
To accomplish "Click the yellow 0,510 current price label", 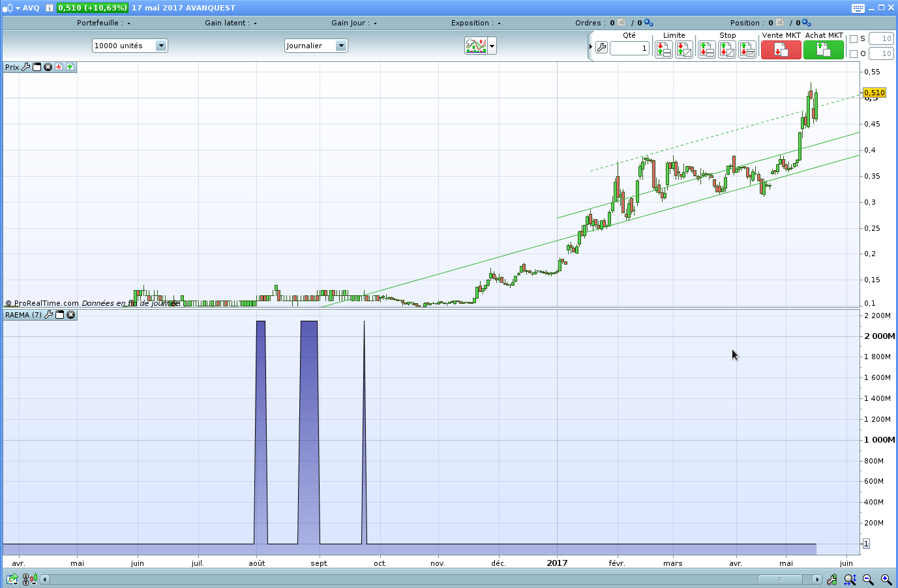I will pos(875,93).
